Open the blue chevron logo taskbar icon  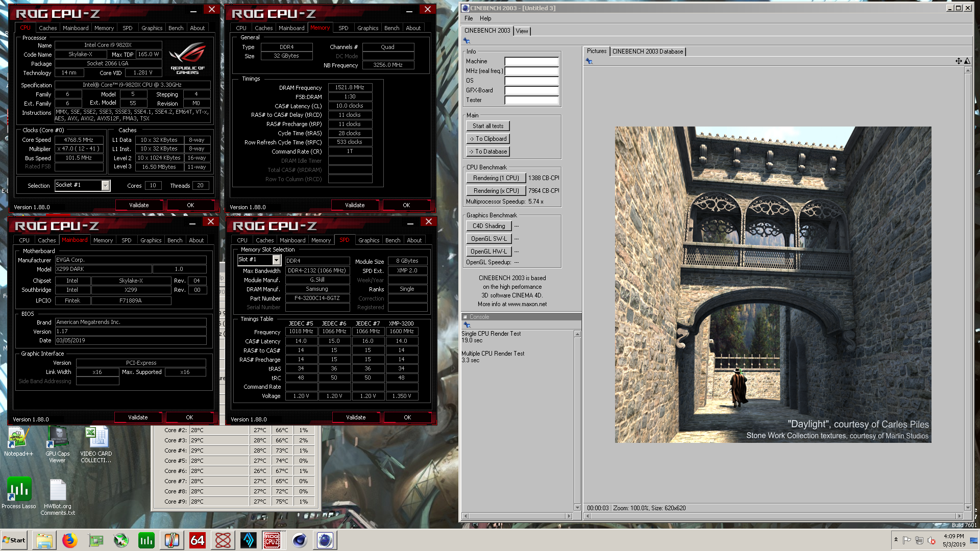(248, 540)
